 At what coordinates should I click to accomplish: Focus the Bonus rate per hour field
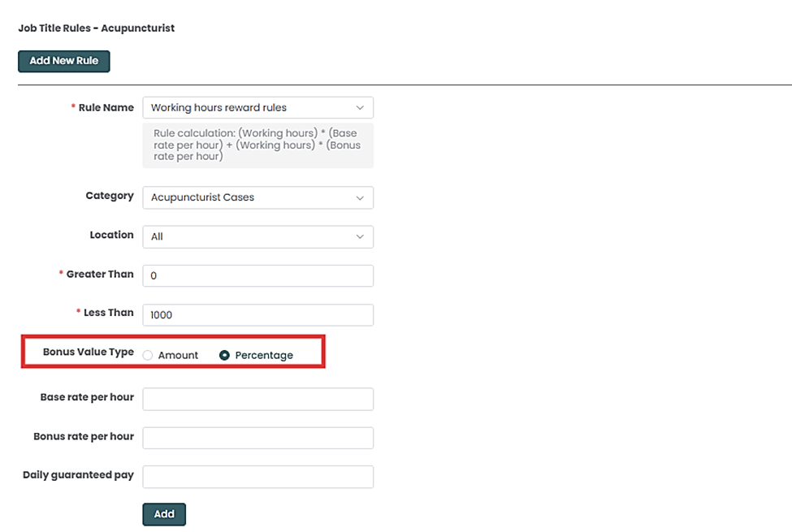click(x=258, y=438)
